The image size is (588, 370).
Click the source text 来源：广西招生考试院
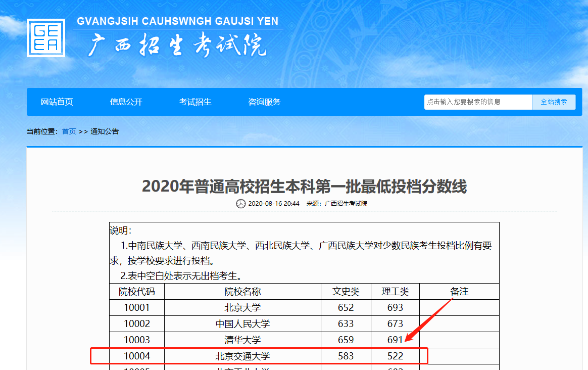(x=337, y=204)
